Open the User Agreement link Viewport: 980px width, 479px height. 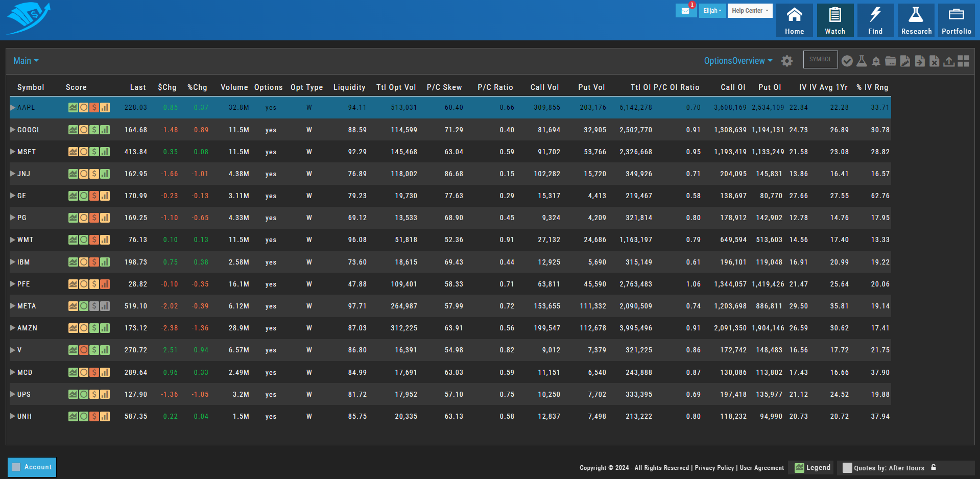[762, 468]
